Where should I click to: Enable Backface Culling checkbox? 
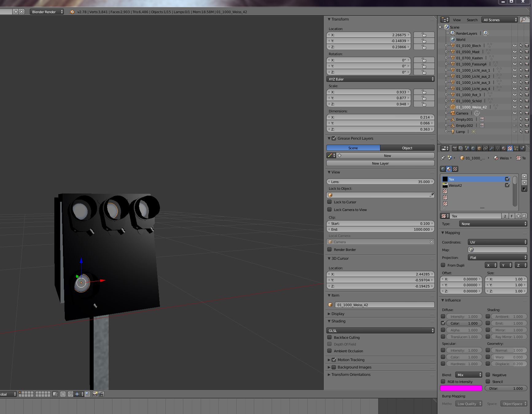coord(330,337)
